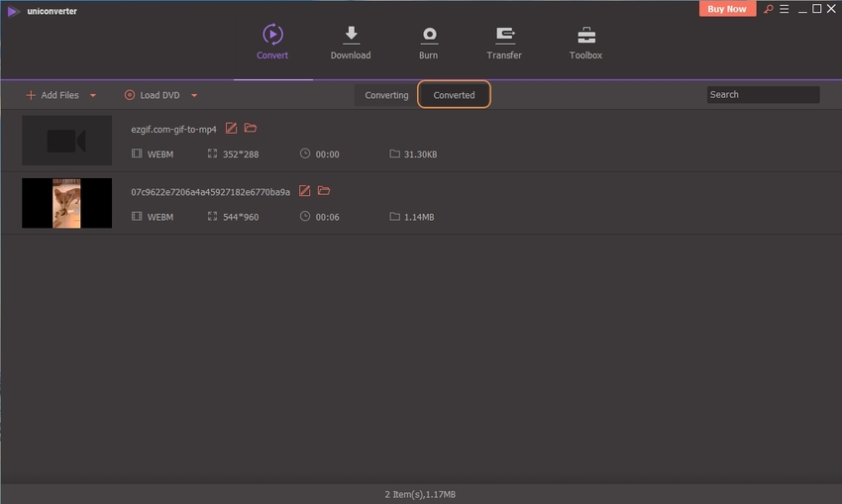
Task: Rename the ezgif.com-gif-to-mp4 file via edit icon
Action: point(232,129)
